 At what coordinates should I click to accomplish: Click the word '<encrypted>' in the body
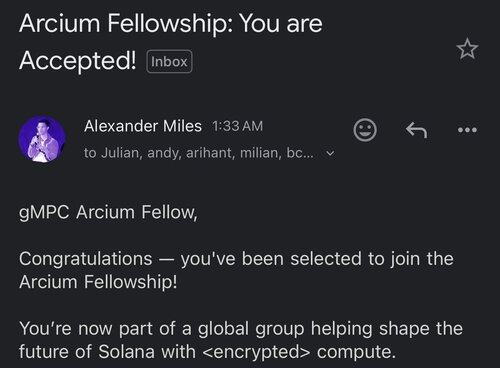point(257,352)
